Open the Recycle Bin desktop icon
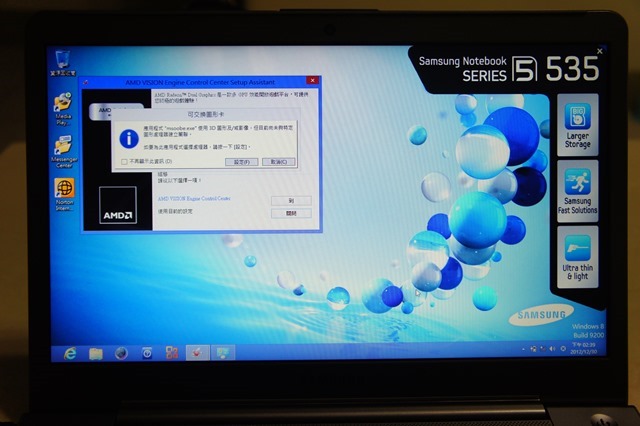The width and height of the screenshot is (640, 426). (x=62, y=63)
